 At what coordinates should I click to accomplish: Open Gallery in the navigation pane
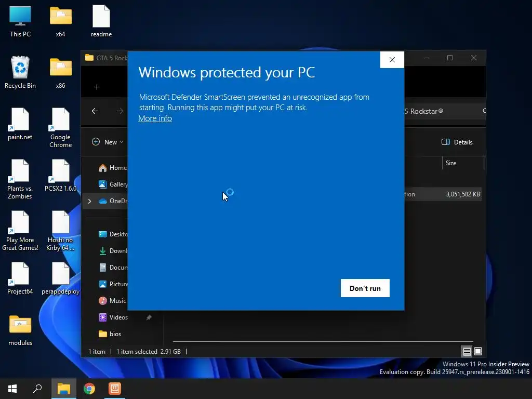112,184
